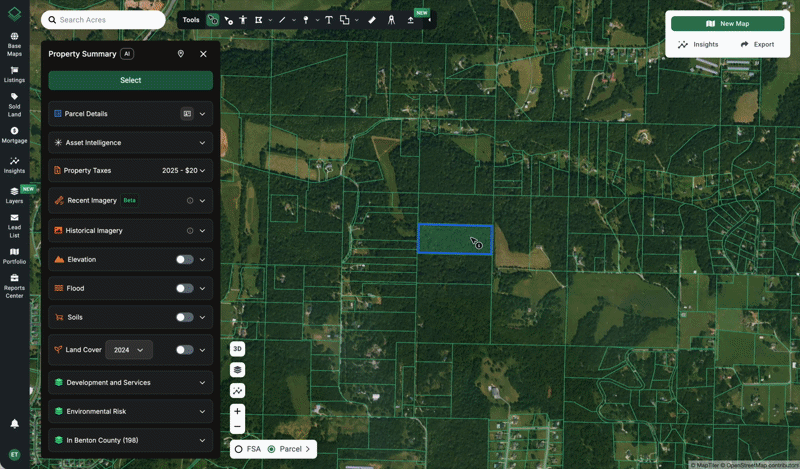The width and height of the screenshot is (800, 469).
Task: Open the Mortgage sidebar item
Action: click(x=14, y=135)
